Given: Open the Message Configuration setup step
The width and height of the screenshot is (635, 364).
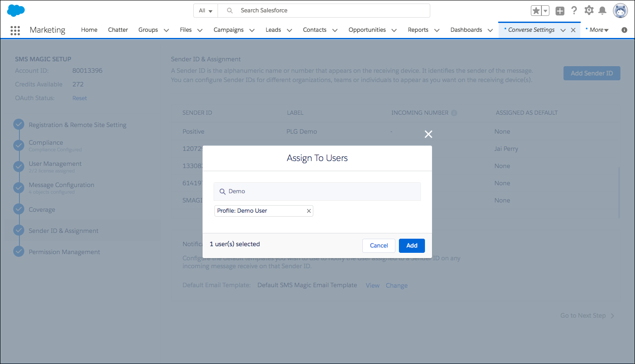Looking at the screenshot, I should coord(61,185).
